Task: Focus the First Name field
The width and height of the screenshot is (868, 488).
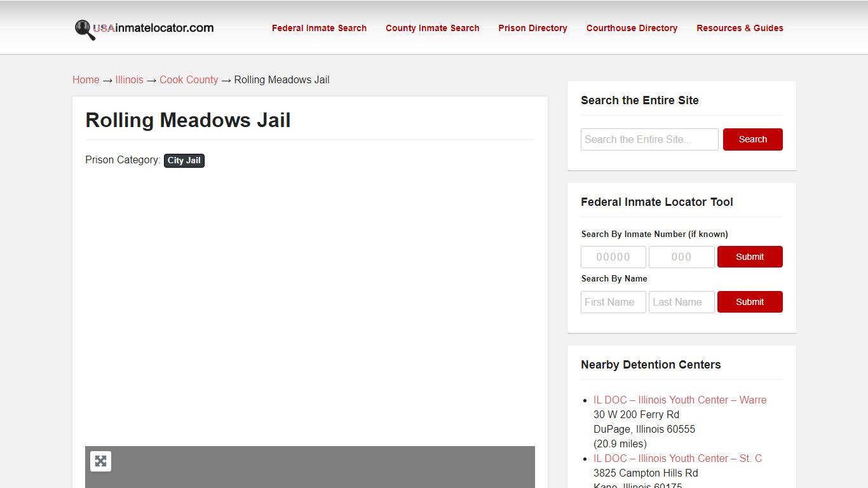Action: click(x=613, y=302)
